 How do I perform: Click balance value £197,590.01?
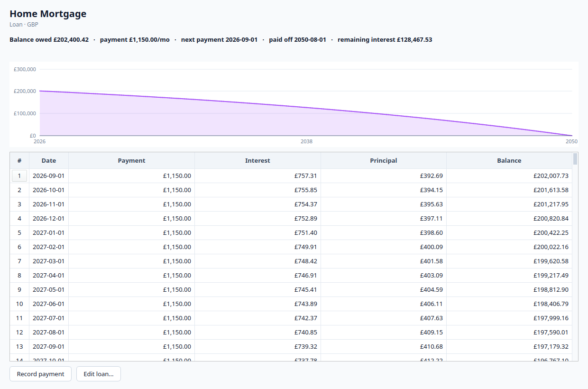click(x=551, y=333)
